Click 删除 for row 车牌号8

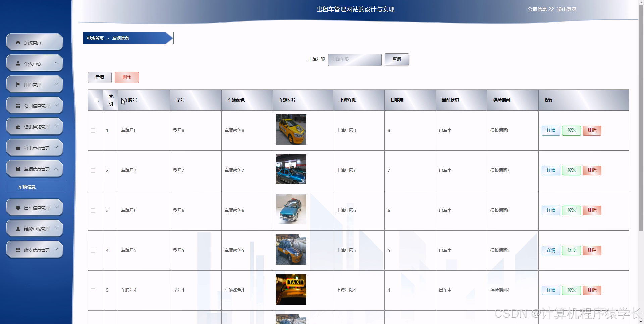[592, 130]
